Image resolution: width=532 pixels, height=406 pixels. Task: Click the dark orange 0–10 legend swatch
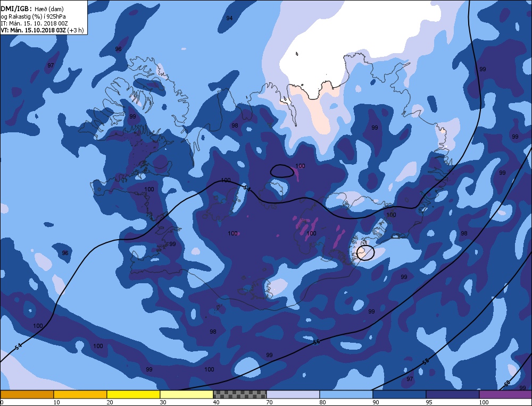click(x=27, y=394)
